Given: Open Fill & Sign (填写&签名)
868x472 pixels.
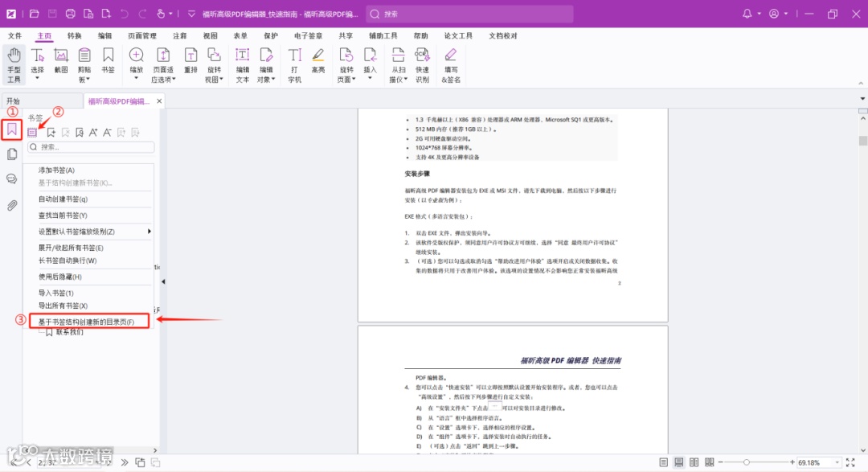Looking at the screenshot, I should tap(451, 65).
